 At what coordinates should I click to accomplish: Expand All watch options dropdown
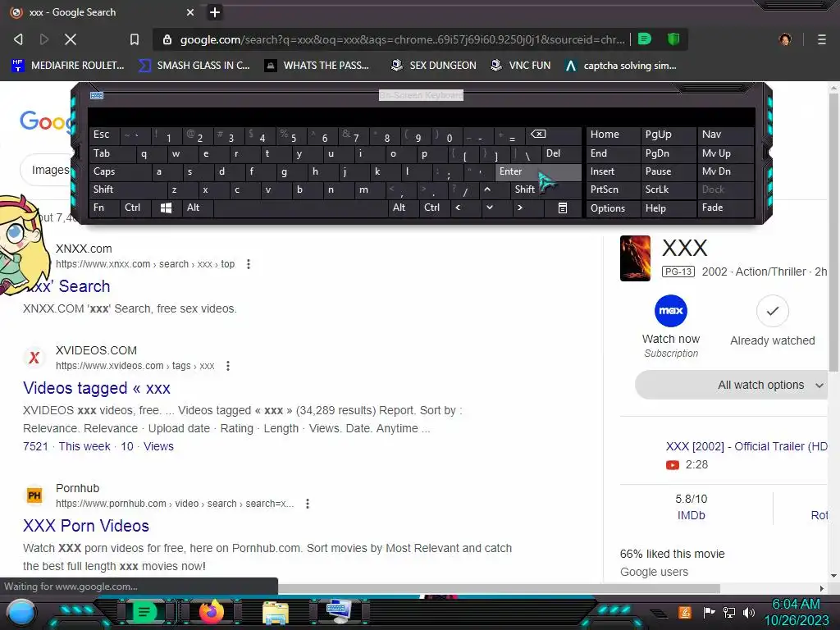[x=732, y=385]
